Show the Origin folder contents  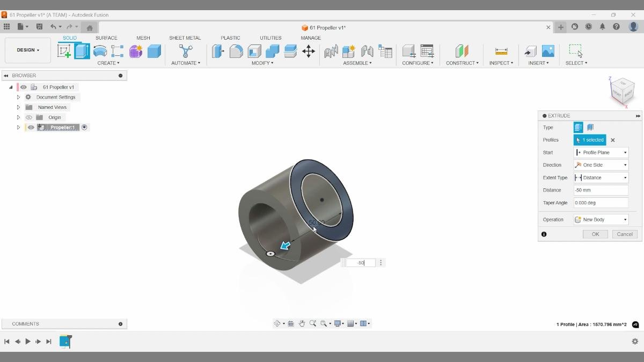[18, 117]
